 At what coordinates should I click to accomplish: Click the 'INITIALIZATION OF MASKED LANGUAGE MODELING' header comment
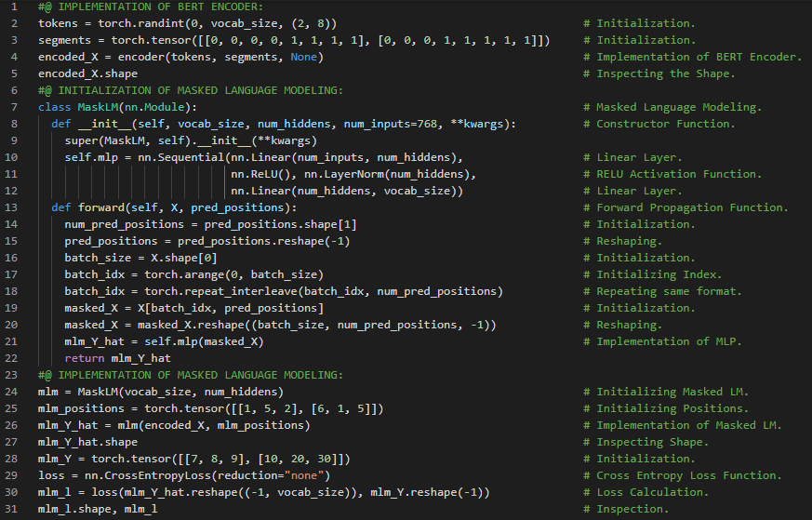click(x=190, y=90)
